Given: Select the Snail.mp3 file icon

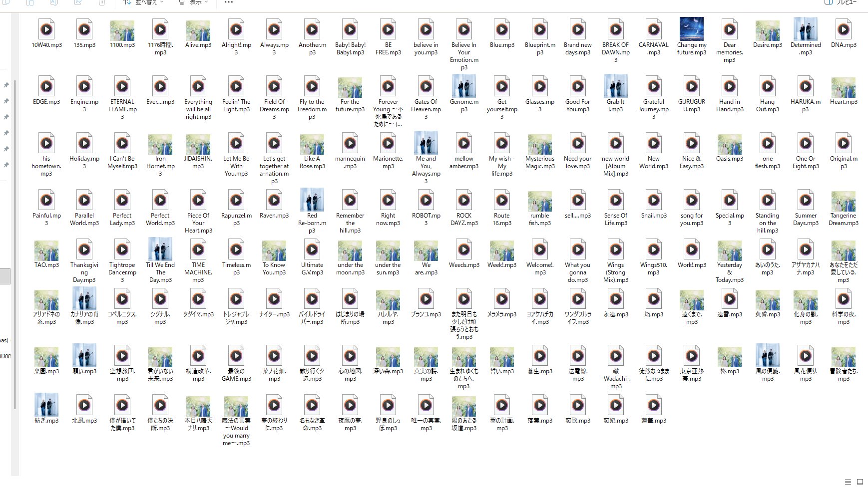Looking at the screenshot, I should pos(654,200).
